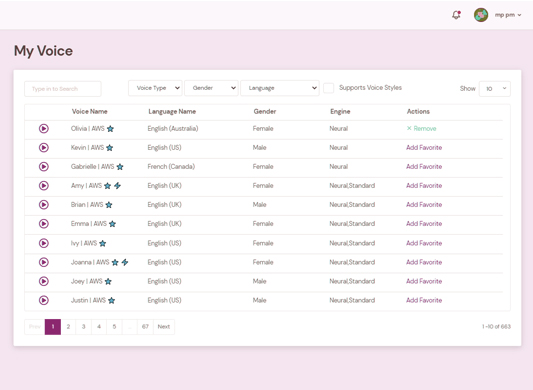Click the star icon beside Joanna | AWS
Screen dimensions: 533x390
[x=115, y=262]
